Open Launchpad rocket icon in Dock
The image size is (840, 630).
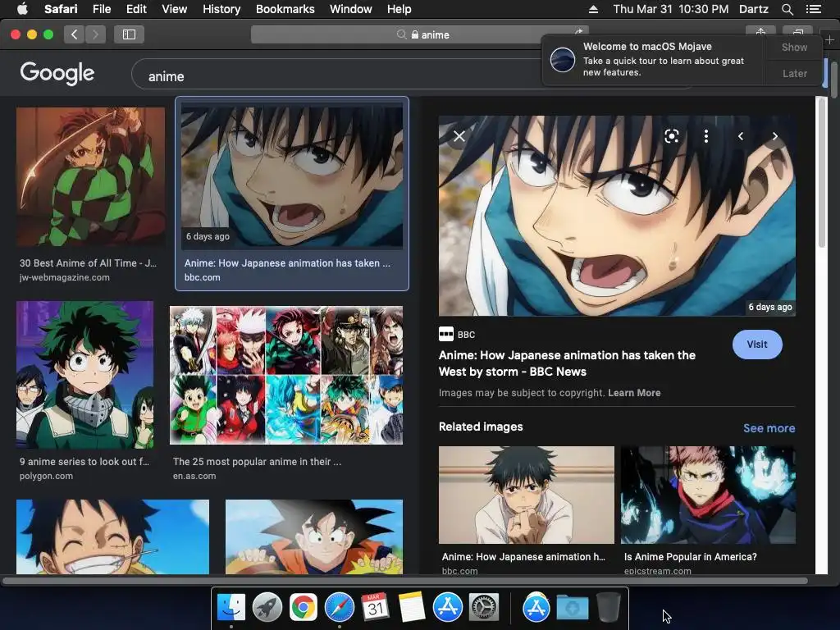267,607
